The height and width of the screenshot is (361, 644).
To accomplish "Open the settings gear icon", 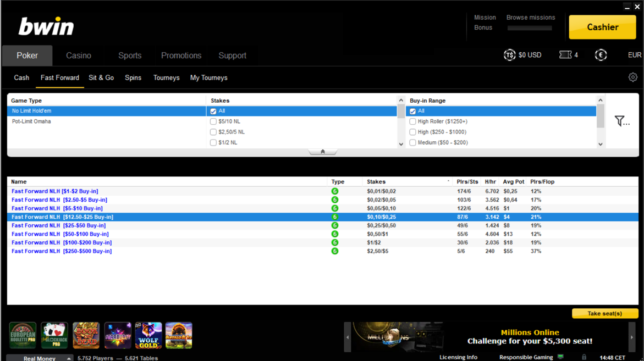I will click(632, 77).
